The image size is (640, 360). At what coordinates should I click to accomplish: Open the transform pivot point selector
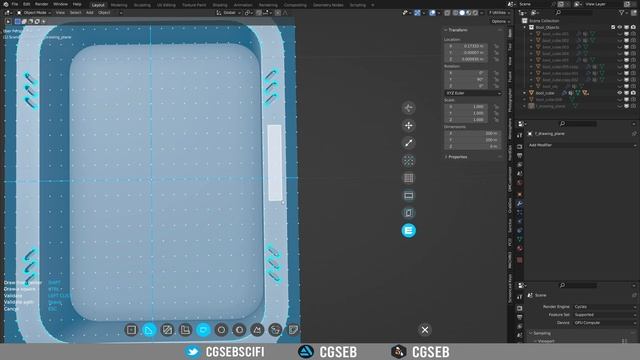click(x=248, y=13)
